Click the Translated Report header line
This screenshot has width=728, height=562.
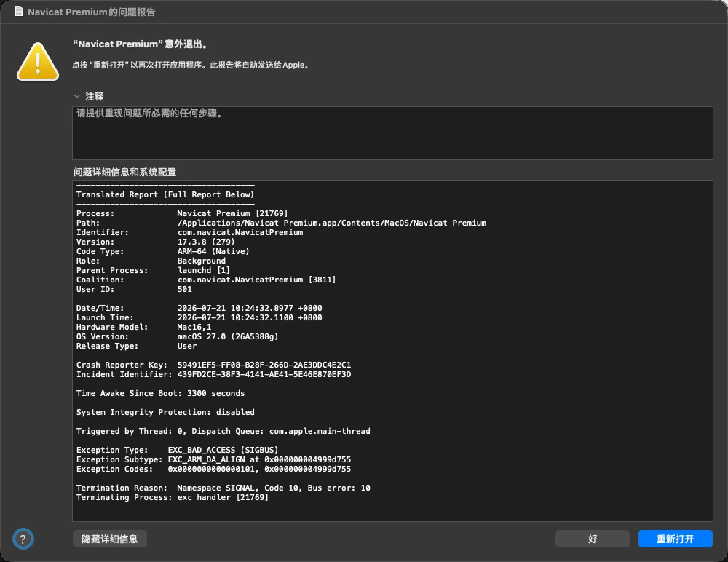pos(165,194)
